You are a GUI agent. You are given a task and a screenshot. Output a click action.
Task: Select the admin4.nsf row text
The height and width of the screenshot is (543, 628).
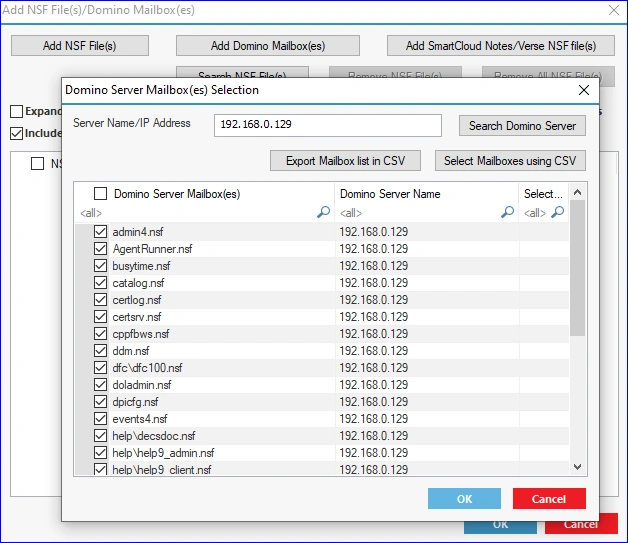138,232
